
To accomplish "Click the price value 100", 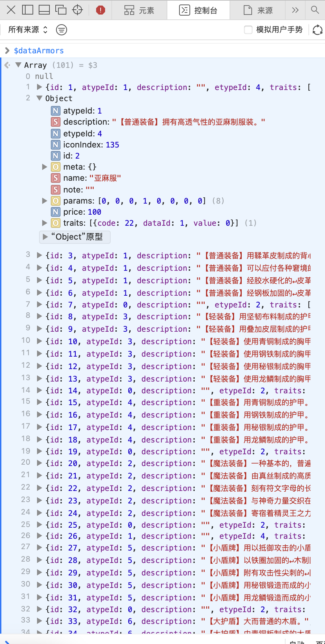I will click(x=94, y=212).
